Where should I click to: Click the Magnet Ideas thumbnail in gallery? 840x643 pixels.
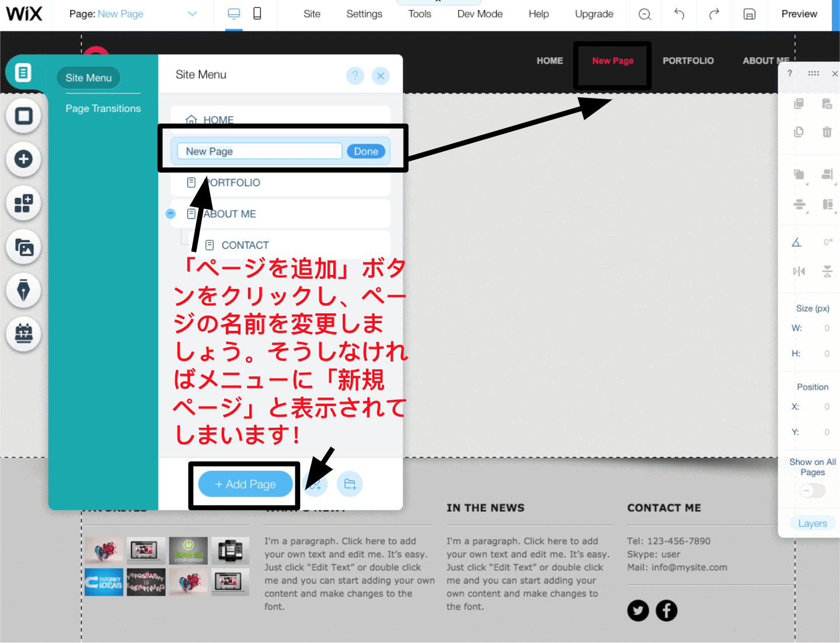(104, 582)
